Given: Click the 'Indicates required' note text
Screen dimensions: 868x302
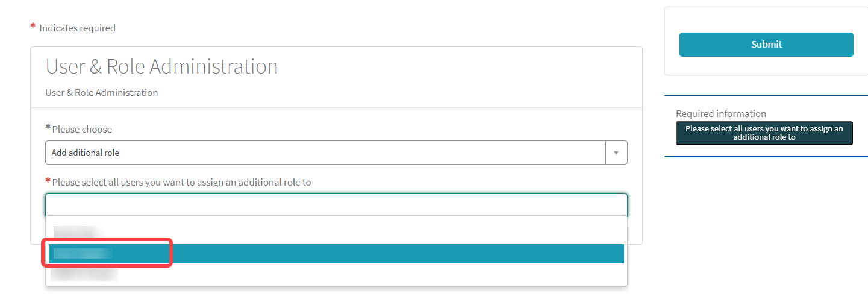Looking at the screenshot, I should click(x=77, y=28).
